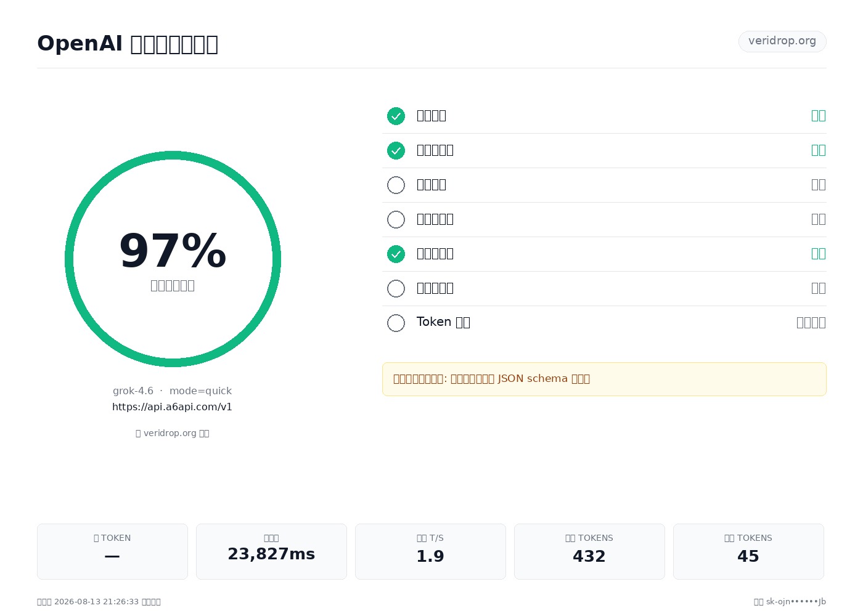Click the green check icon in the fifth checklist row
The width and height of the screenshot is (863, 616).
click(396, 254)
